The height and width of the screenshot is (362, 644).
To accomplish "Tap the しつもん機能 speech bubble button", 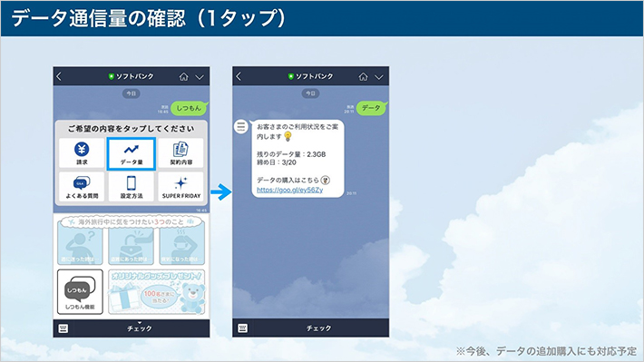I will (80, 292).
